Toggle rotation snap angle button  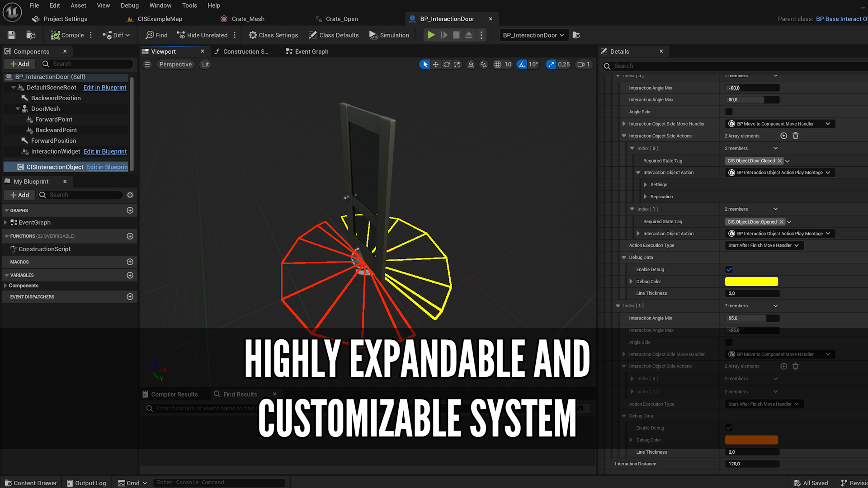coord(522,65)
